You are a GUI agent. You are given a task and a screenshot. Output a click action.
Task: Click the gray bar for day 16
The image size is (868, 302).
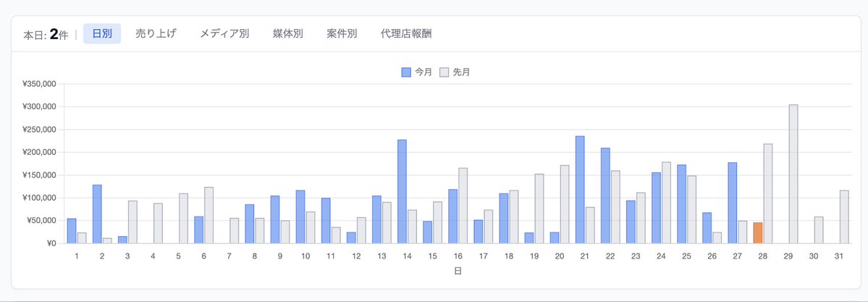click(463, 206)
